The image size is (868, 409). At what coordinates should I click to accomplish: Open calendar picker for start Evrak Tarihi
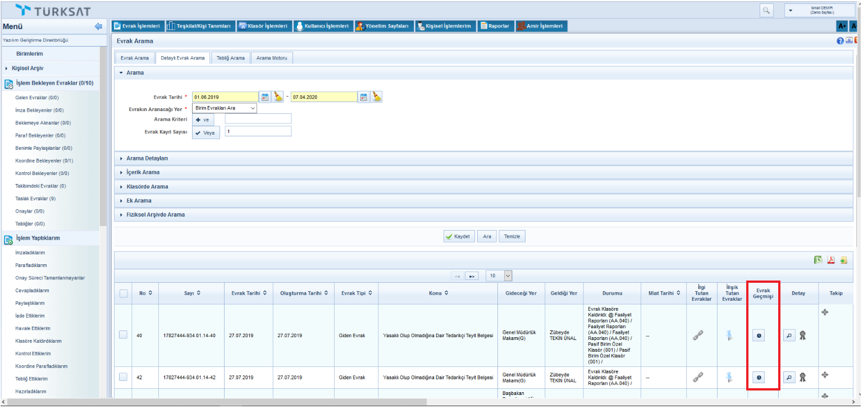coord(265,97)
